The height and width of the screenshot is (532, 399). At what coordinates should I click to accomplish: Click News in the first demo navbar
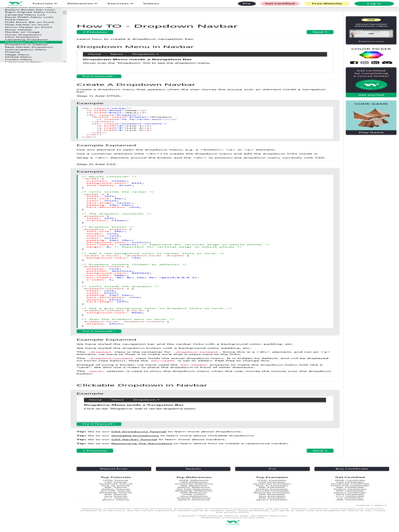[x=116, y=54]
